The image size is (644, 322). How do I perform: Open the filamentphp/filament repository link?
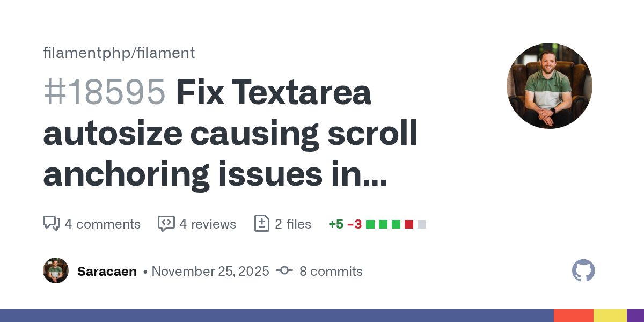(x=119, y=53)
